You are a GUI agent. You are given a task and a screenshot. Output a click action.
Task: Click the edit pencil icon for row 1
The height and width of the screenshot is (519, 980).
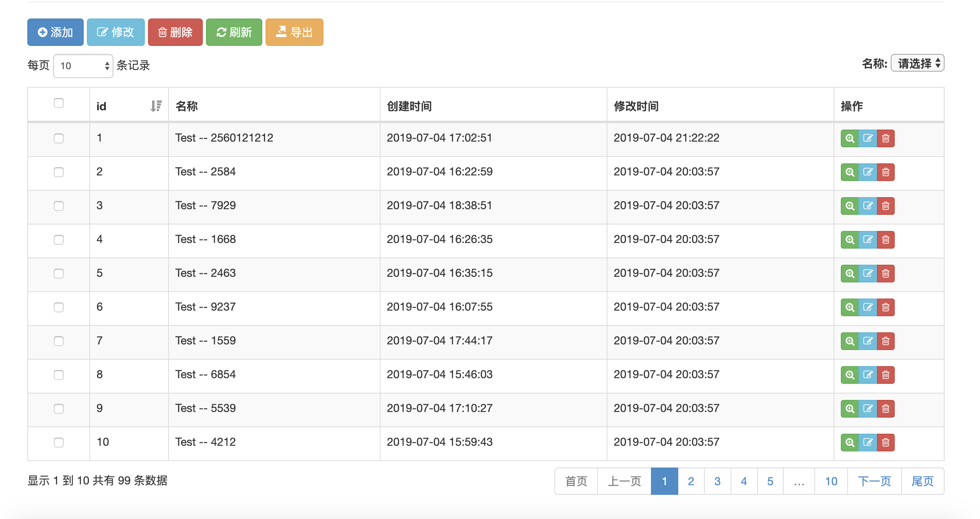[x=868, y=138]
